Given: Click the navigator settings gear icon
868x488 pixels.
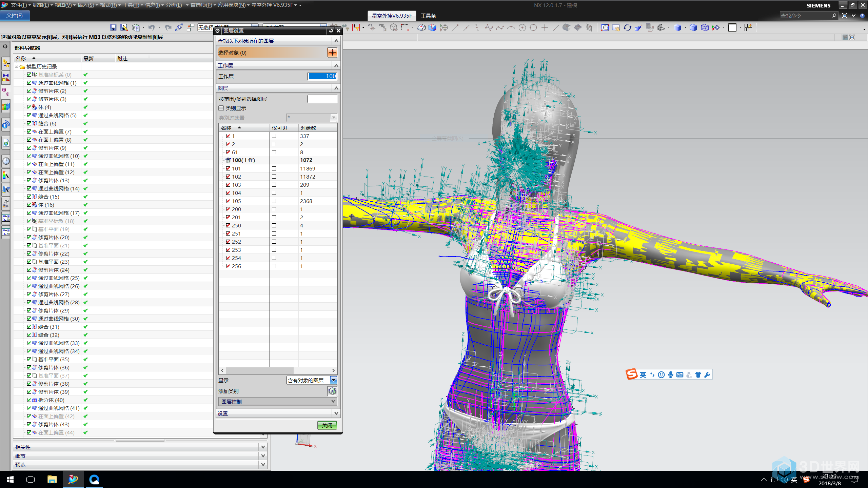Looking at the screenshot, I should (5, 46).
